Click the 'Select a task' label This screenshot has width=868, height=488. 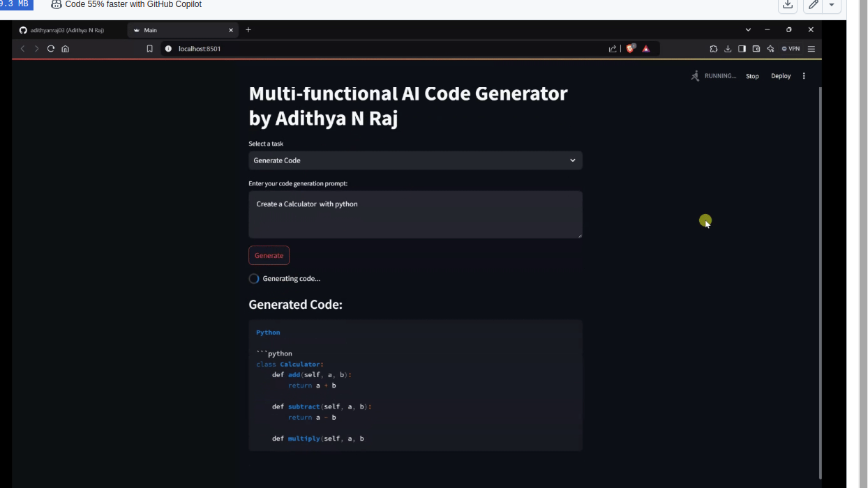pos(266,144)
